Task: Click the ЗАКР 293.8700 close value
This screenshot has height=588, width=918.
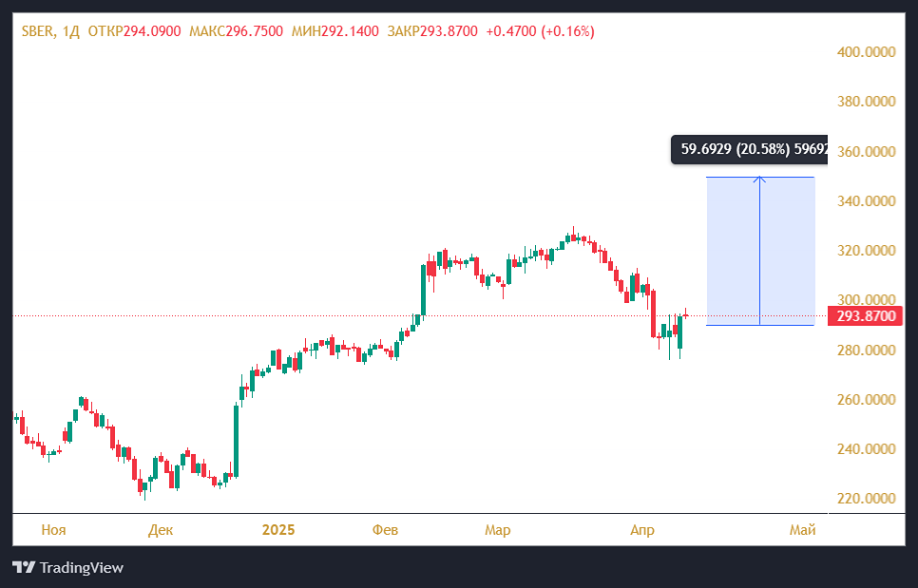Action: point(432,31)
